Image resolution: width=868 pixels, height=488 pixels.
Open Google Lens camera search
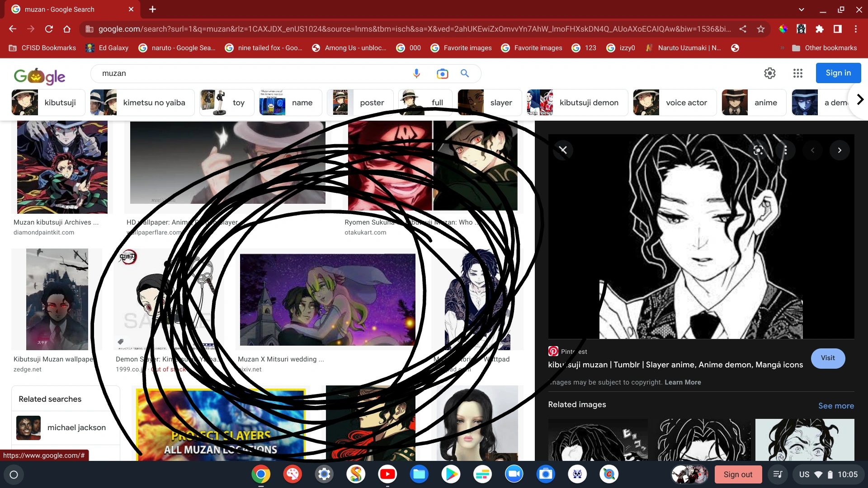(442, 74)
